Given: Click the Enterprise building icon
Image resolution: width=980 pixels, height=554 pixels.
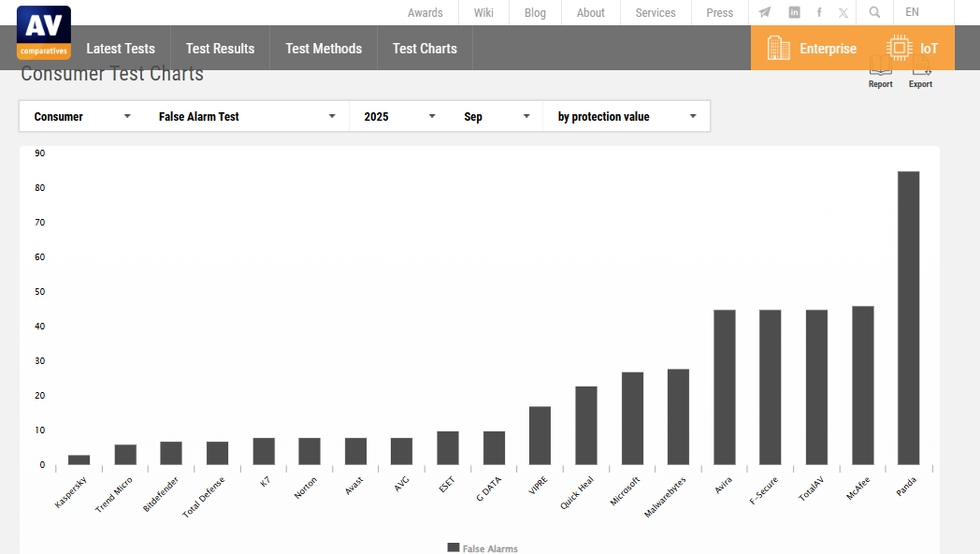Looking at the screenshot, I should coord(778,48).
